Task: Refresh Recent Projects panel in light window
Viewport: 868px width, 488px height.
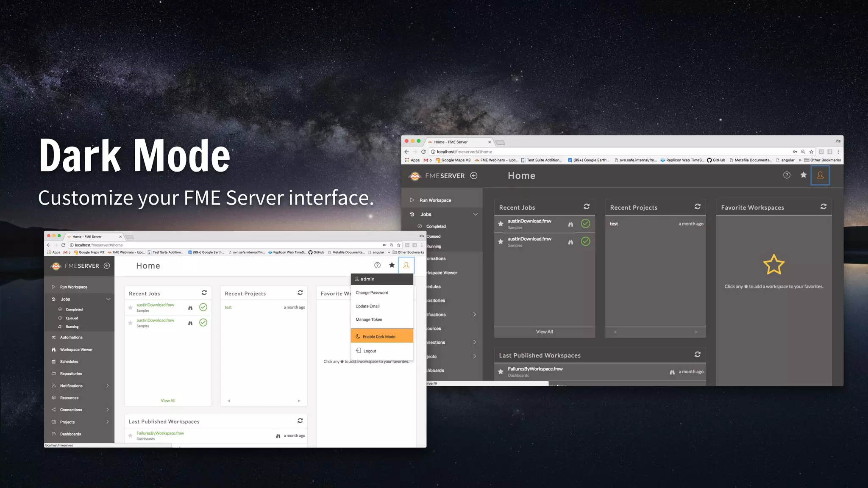Action: click(x=300, y=293)
